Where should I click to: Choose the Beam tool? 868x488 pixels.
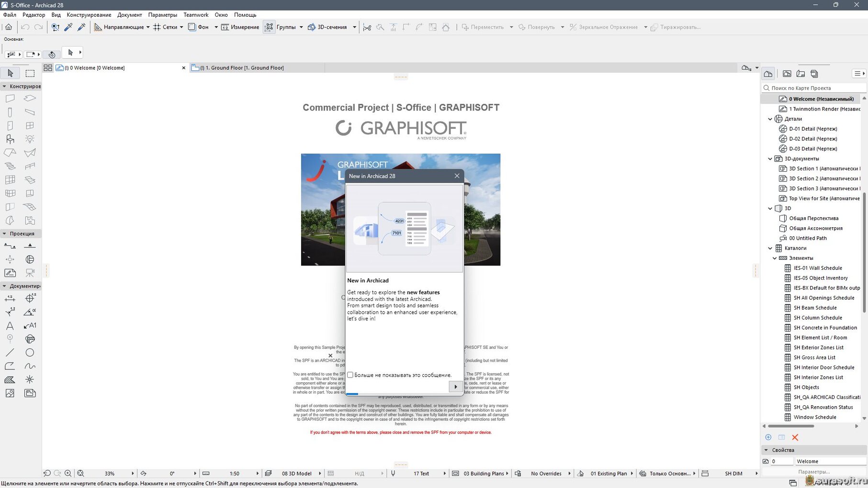pos(30,112)
